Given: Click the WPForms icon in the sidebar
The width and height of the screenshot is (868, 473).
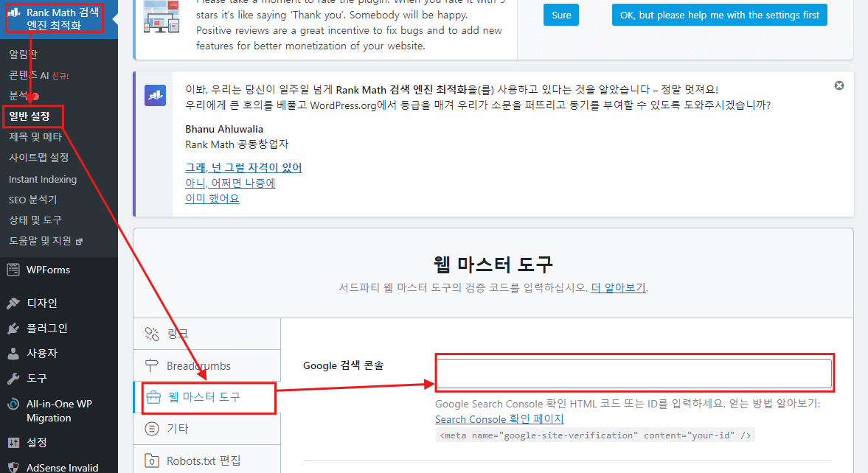Looking at the screenshot, I should 13,270.
